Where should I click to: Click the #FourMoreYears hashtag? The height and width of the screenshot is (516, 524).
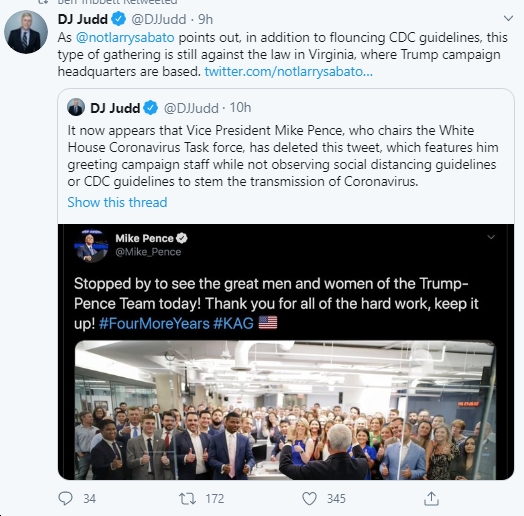pyautogui.click(x=154, y=323)
